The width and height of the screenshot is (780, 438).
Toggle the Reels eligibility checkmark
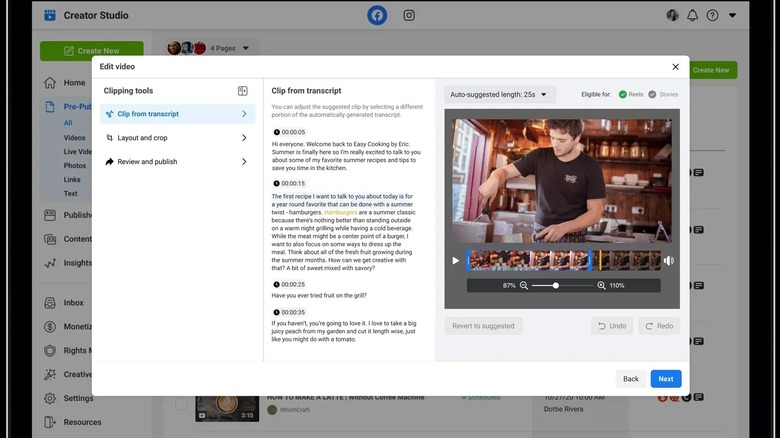tap(623, 94)
